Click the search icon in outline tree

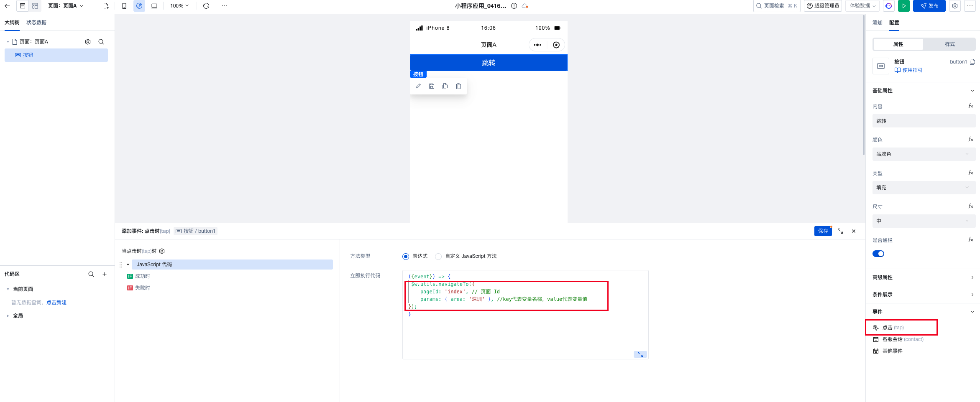point(101,42)
